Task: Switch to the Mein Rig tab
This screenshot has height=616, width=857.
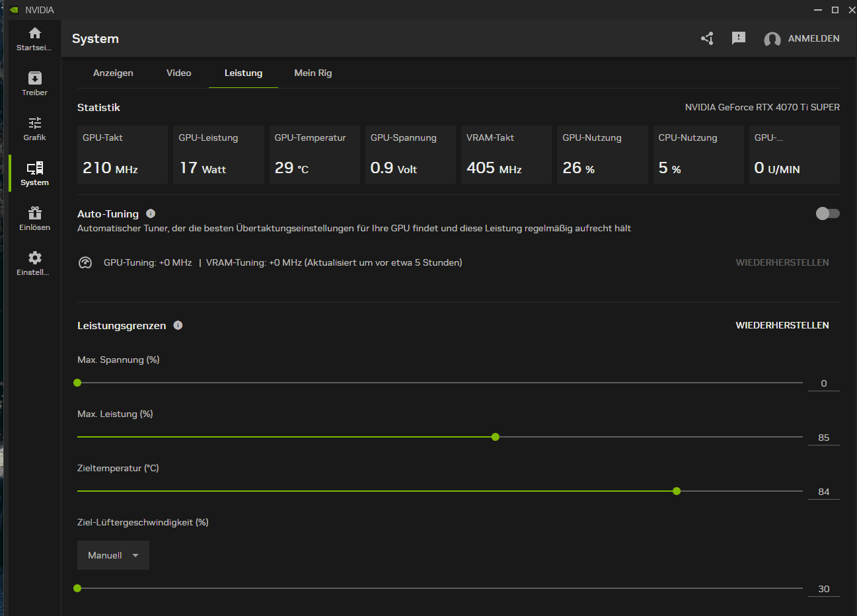Action: tap(313, 73)
